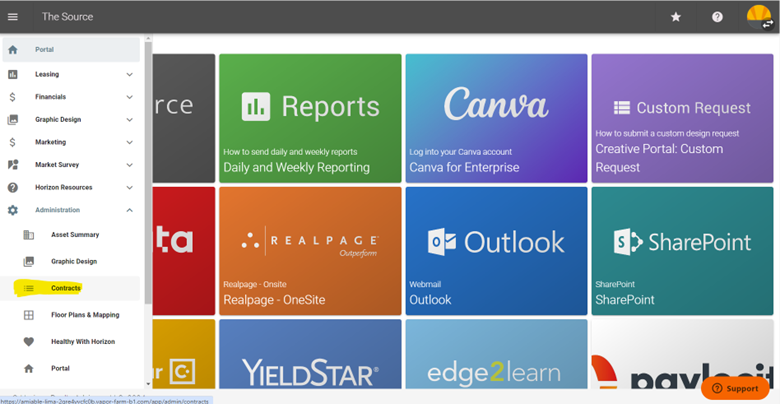This screenshot has height=404, width=780.
Task: Expand the Market Survey menu chevron
Action: pos(129,165)
